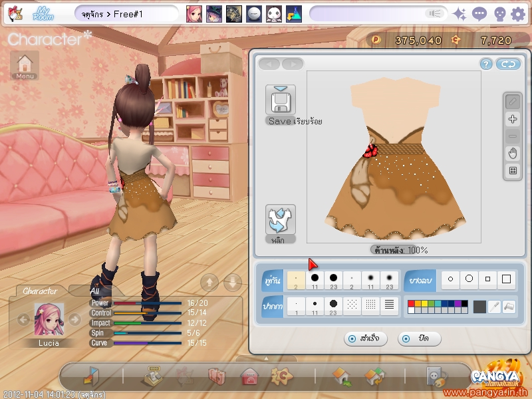Select the hand pan tool
The width and height of the screenshot is (532, 399).
pyautogui.click(x=513, y=154)
